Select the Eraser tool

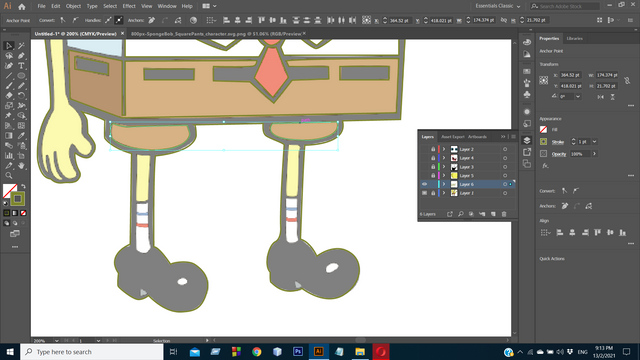[9, 96]
